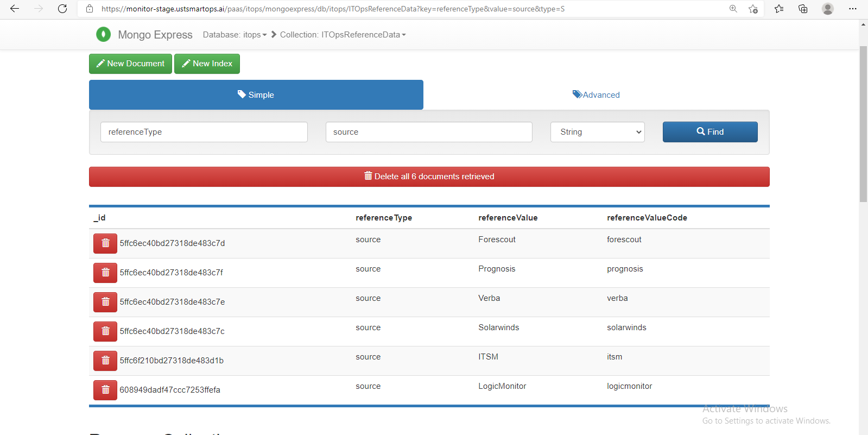
Task: View site information lock icon
Action: (90, 9)
